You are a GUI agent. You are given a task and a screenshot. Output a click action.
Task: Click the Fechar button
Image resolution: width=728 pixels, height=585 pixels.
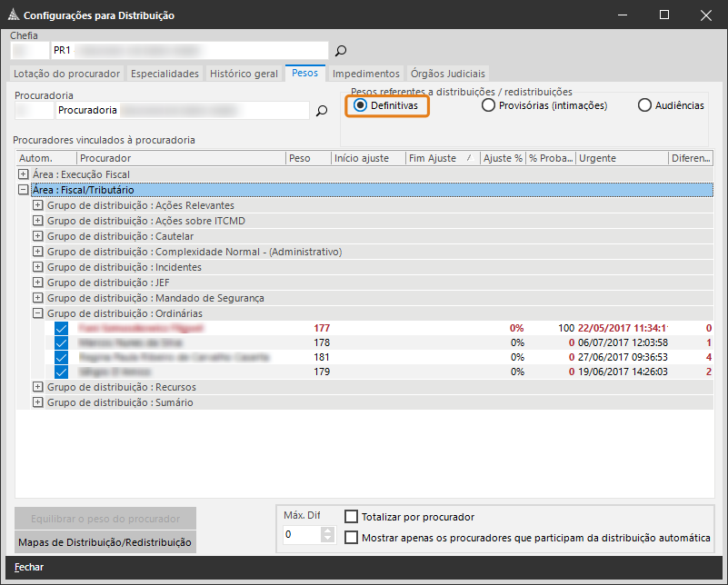29,568
